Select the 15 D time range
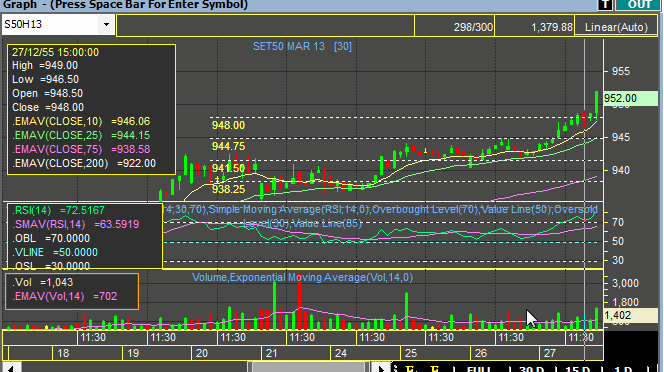 (x=578, y=369)
